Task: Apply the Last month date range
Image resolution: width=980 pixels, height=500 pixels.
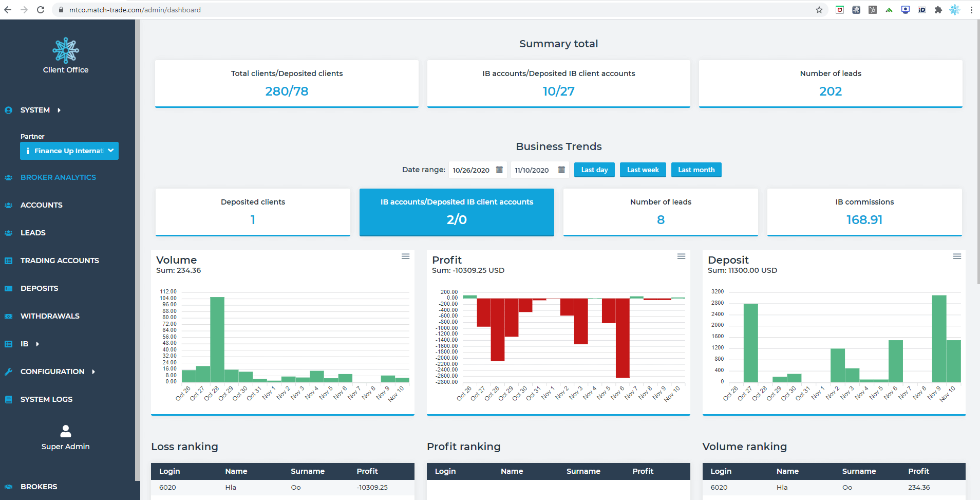Action: pos(696,170)
